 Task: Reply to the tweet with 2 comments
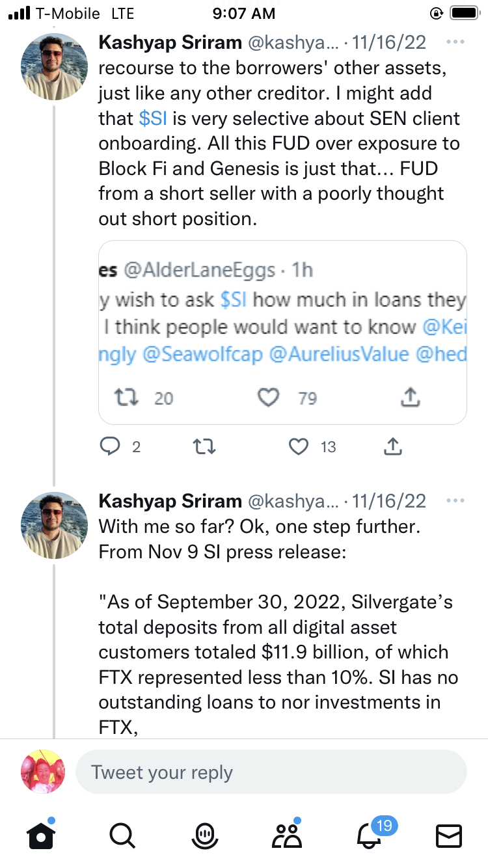tap(111, 446)
